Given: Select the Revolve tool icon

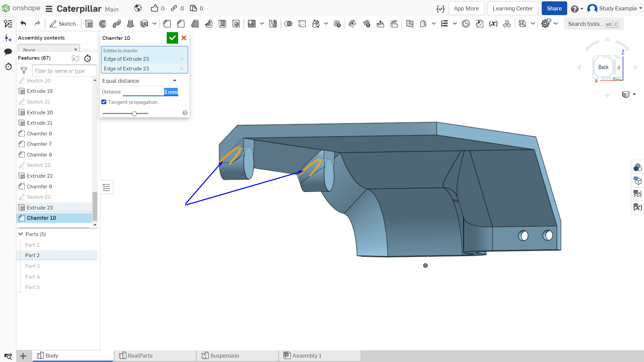Looking at the screenshot, I should tap(103, 24).
